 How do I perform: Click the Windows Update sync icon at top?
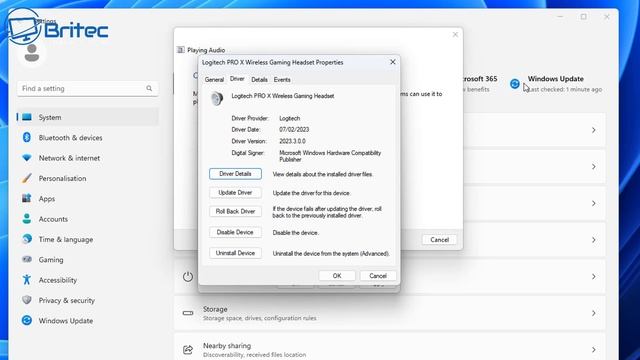pyautogui.click(x=515, y=84)
